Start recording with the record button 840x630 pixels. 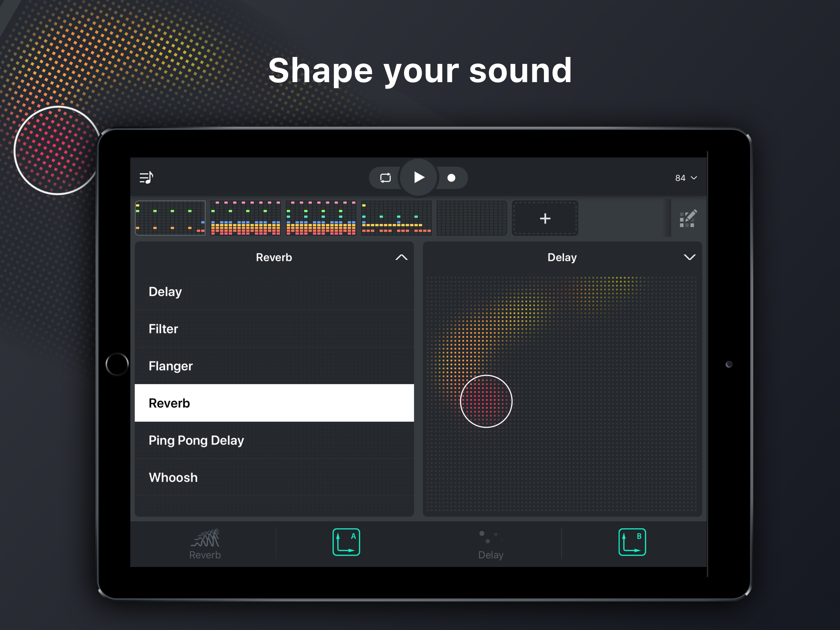tap(451, 178)
